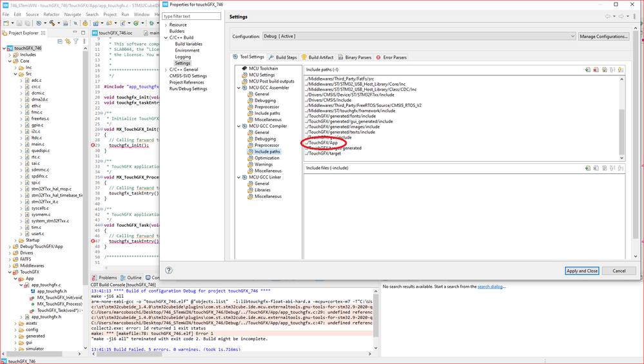Click the Apply and Close button
The image size is (644, 364).
[x=581, y=271]
